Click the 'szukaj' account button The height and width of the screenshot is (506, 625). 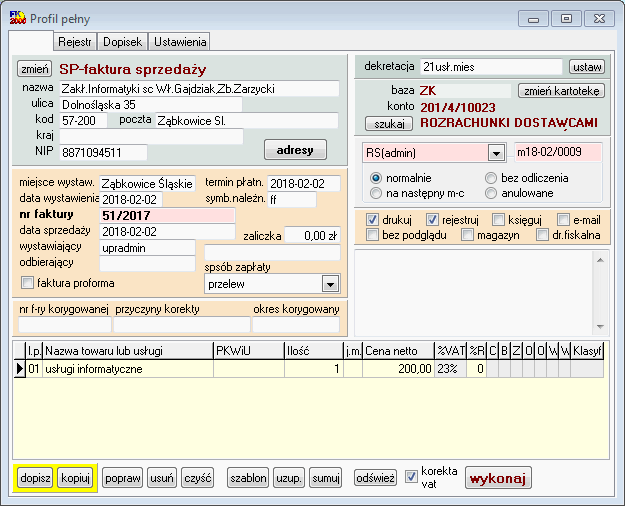click(x=389, y=124)
